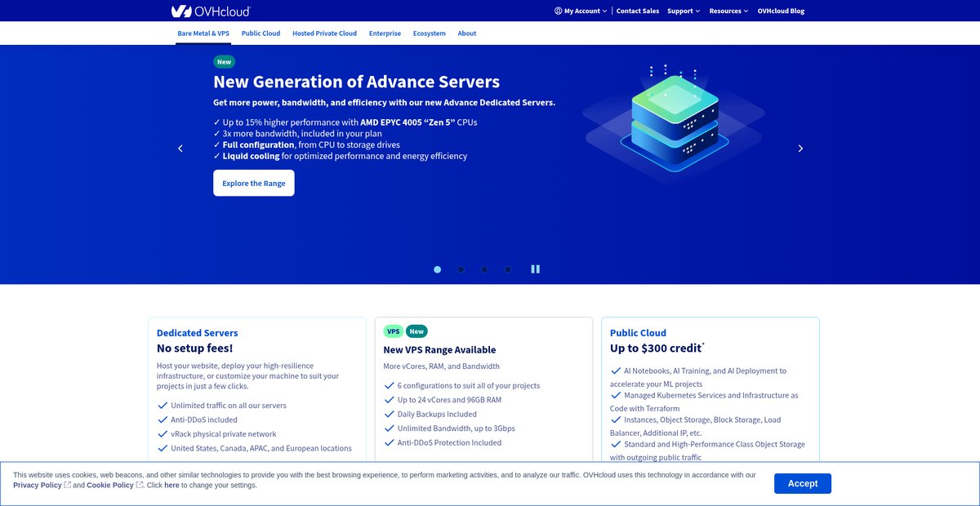Accept cookies with the Accept button

tap(803, 483)
